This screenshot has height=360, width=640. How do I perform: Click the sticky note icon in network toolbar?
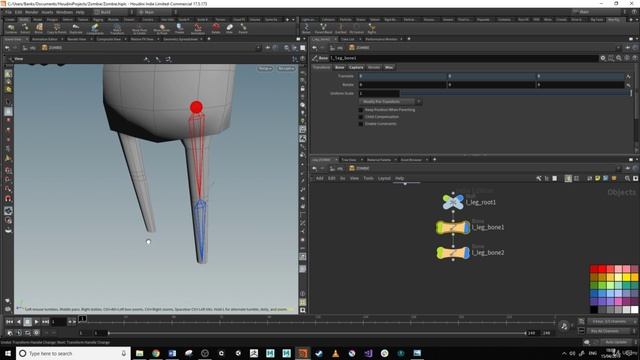(x=598, y=178)
